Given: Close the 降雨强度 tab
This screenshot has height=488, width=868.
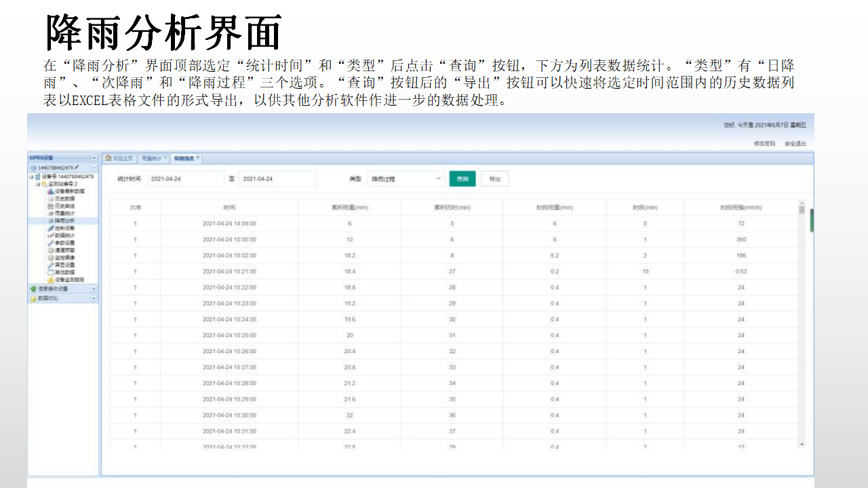Looking at the screenshot, I should click(197, 157).
